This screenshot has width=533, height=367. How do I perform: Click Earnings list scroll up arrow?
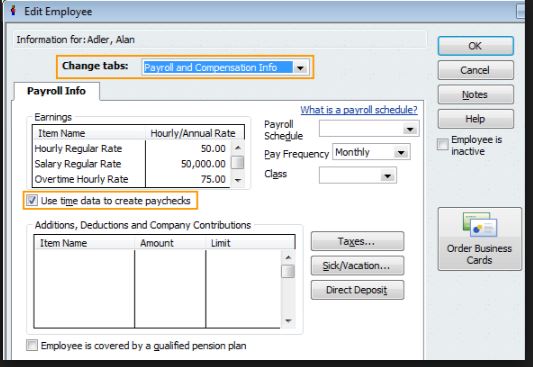pos(238,148)
